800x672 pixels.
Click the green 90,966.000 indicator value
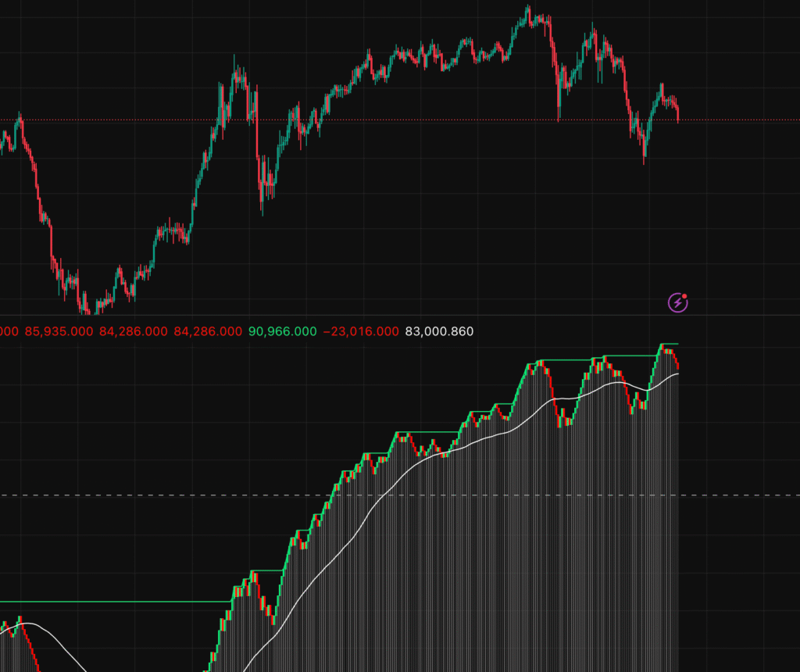(x=282, y=331)
